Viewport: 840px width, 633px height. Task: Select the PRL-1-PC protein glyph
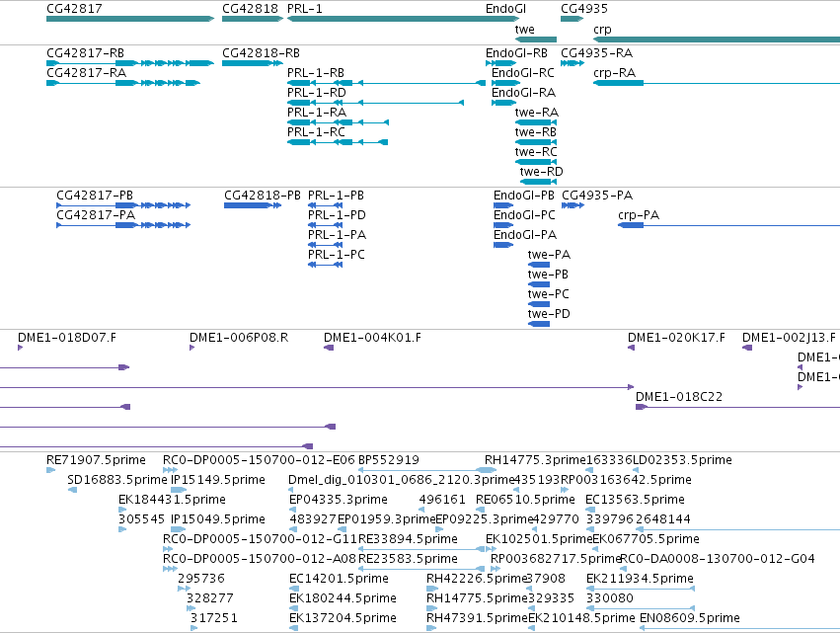click(325, 265)
